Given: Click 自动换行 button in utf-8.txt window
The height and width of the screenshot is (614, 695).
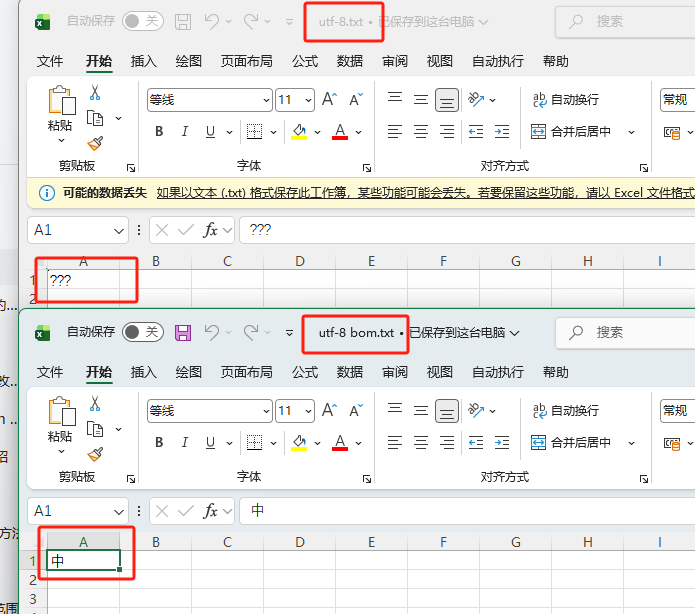Looking at the screenshot, I should click(x=566, y=100).
